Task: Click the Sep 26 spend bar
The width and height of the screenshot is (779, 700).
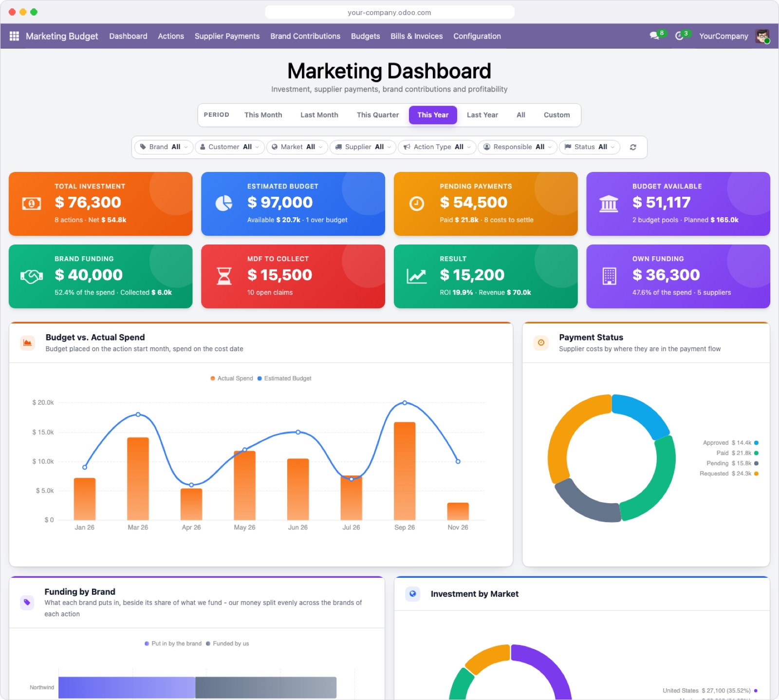Action: [x=405, y=471]
